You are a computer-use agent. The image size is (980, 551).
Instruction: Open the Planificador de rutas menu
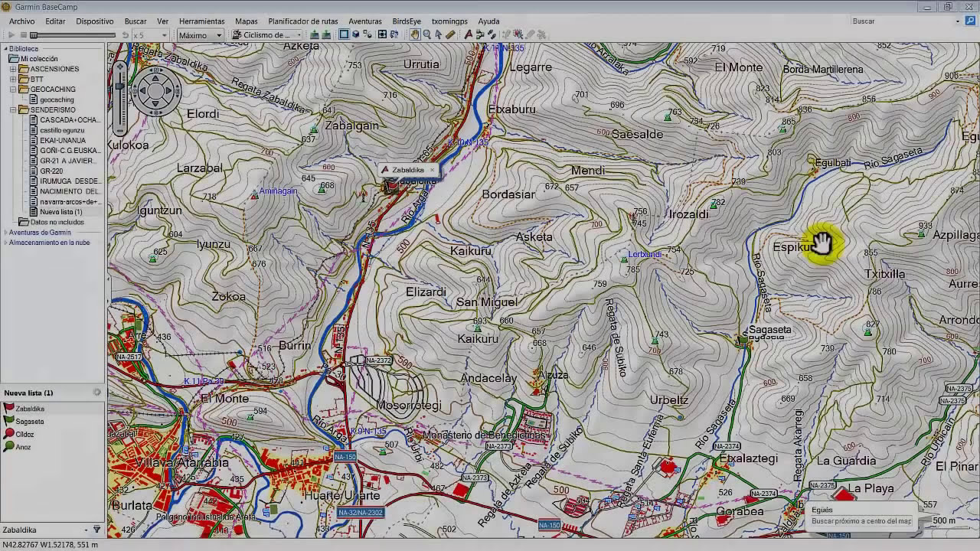click(303, 21)
